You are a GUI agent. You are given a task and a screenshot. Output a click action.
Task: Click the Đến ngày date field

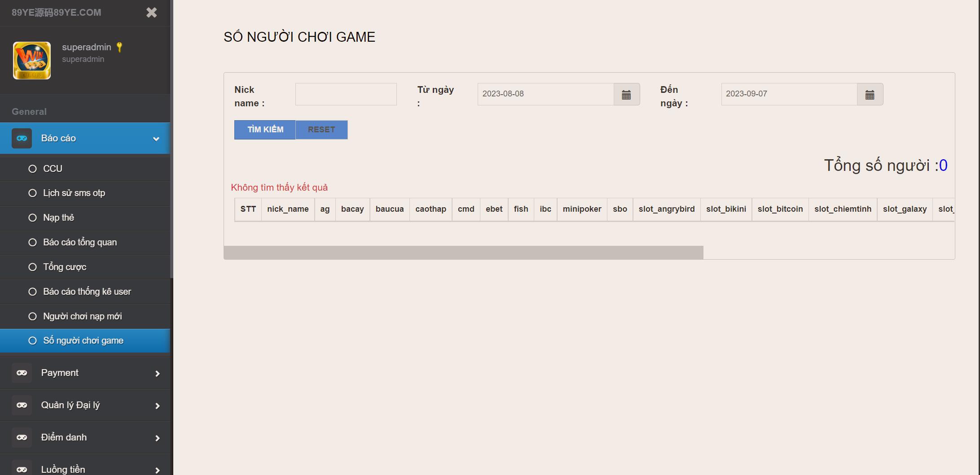[789, 94]
